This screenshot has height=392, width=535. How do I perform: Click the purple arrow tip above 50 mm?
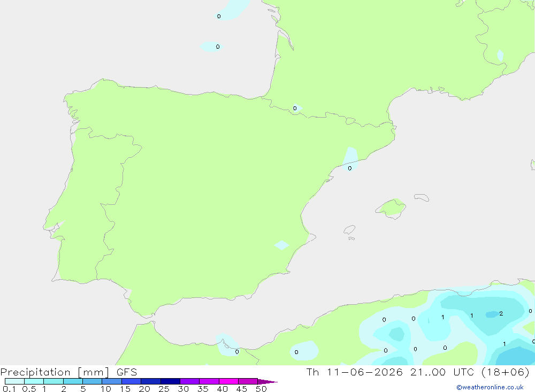pos(267,382)
